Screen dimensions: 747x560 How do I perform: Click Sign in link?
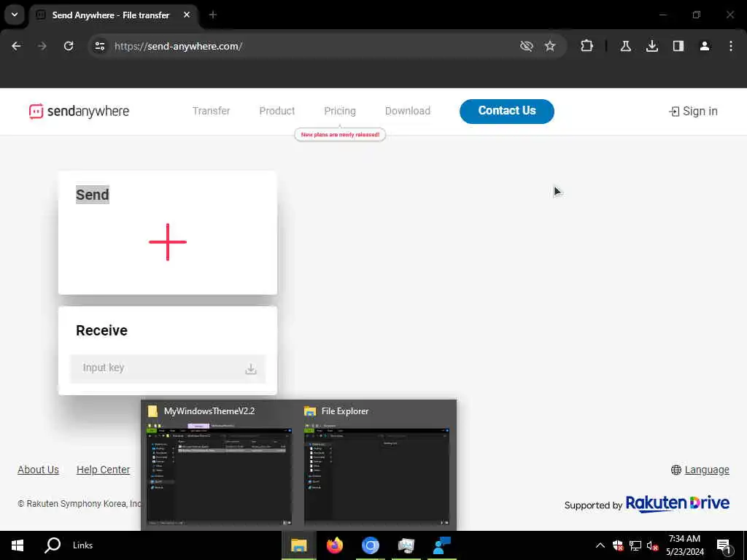[x=693, y=112]
